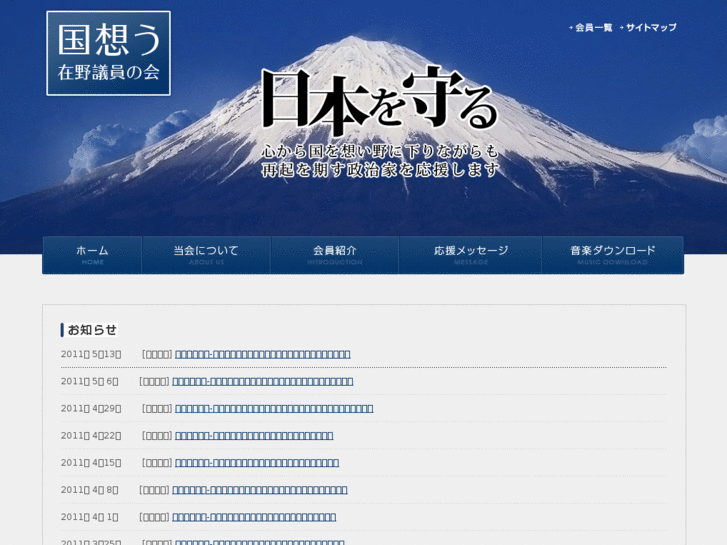Open the 当会について navigation tab
727x545 pixels.
pyautogui.click(x=206, y=255)
